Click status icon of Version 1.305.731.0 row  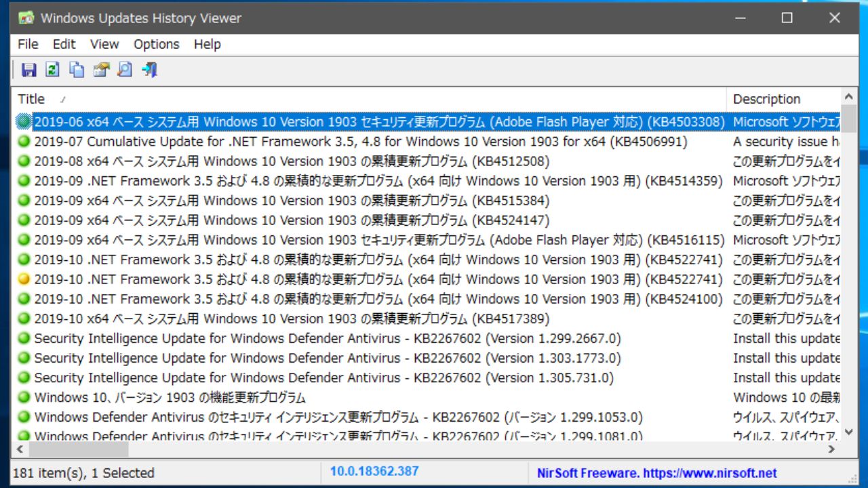(x=24, y=378)
